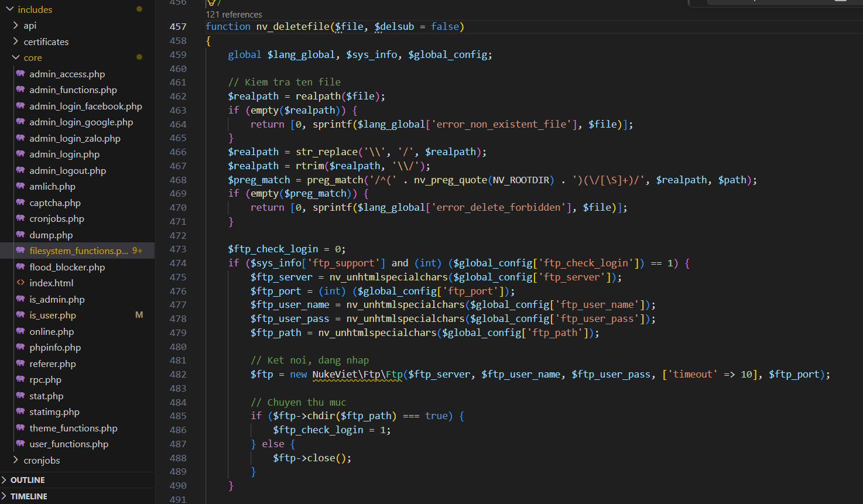Image resolution: width=863 pixels, height=504 pixels.
Task: Click the PHP icon beside captcha.php
Action: [x=20, y=203]
